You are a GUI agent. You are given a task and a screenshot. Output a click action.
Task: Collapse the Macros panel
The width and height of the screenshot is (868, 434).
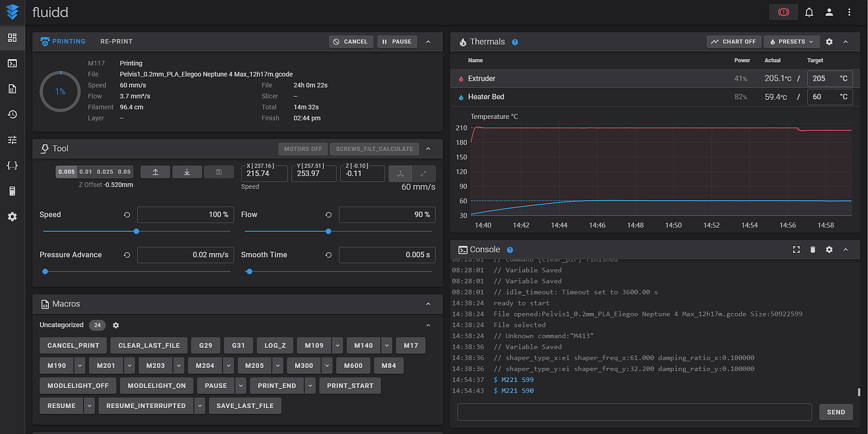428,304
